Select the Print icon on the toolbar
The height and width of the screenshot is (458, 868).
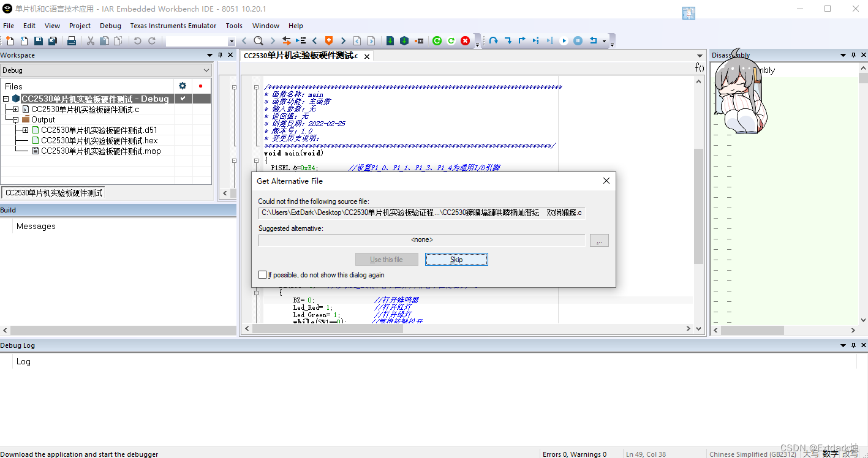[x=71, y=40]
